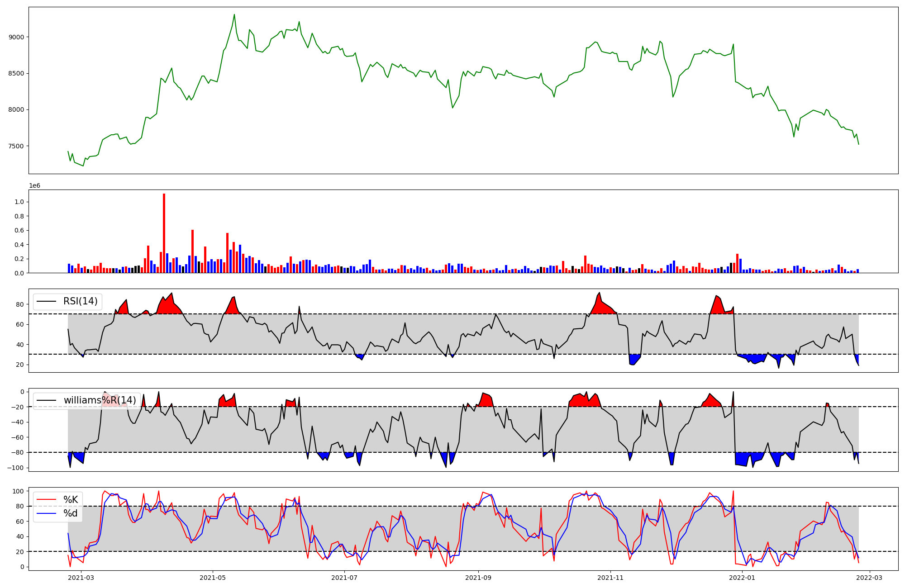Click the red %K legend line swatch

pyautogui.click(x=47, y=500)
